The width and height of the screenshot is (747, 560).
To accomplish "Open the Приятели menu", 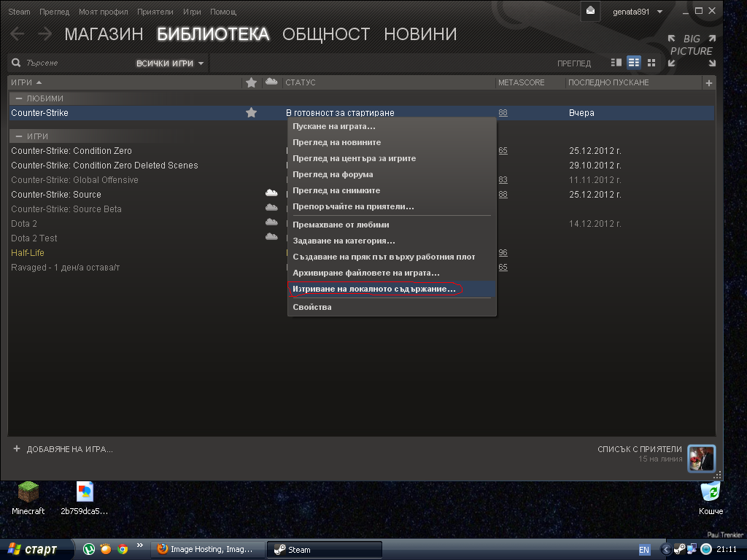I will [155, 12].
